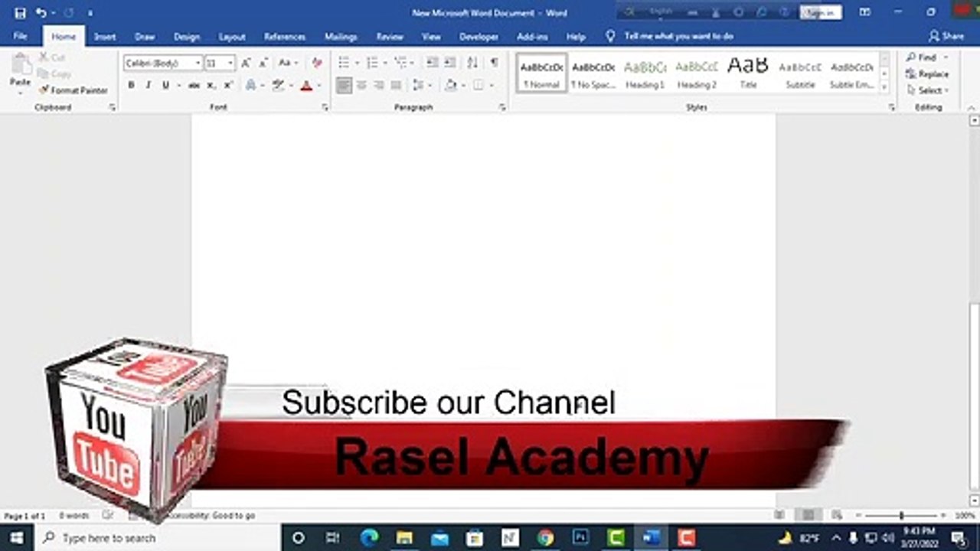
Task: Toggle Bold formatting
Action: pyautogui.click(x=131, y=86)
